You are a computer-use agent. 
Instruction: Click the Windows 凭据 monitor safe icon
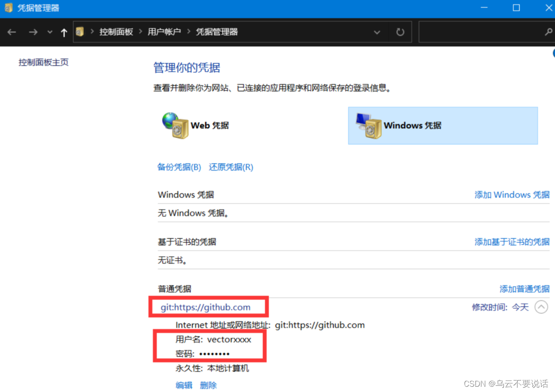[368, 125]
